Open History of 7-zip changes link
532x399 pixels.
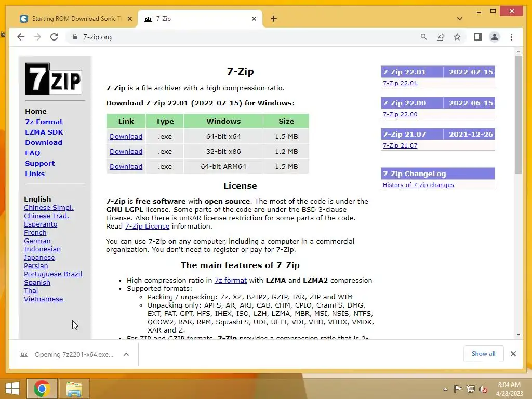[418, 185]
